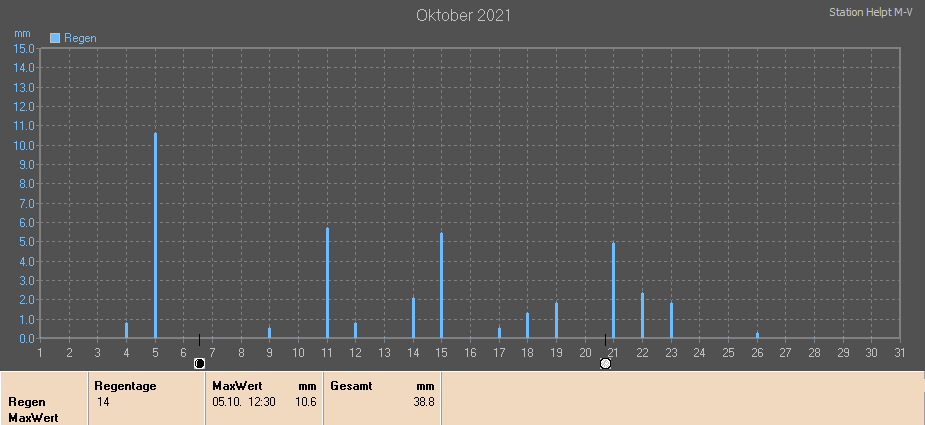This screenshot has width=925, height=425.
Task: Select the rain bar for day 17
Action: [x=499, y=333]
